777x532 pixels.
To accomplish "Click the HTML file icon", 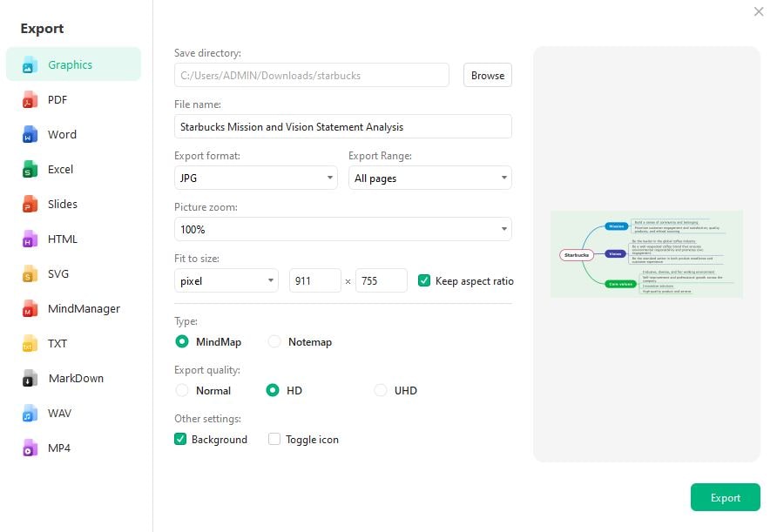I will (x=30, y=239).
